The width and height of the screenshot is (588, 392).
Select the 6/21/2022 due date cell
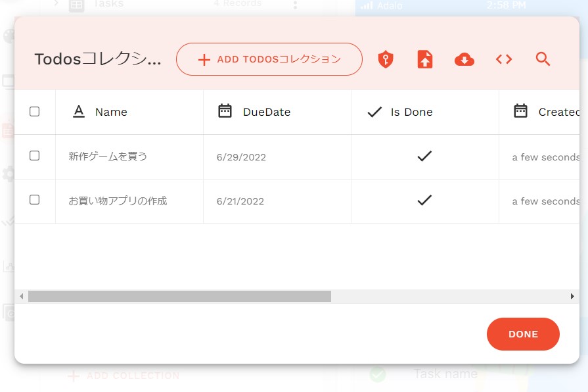240,201
